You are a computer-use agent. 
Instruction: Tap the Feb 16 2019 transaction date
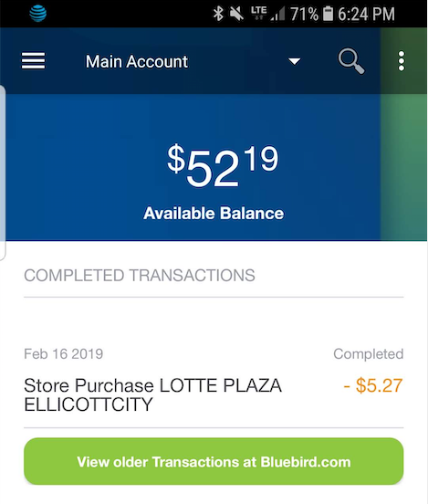click(x=64, y=354)
